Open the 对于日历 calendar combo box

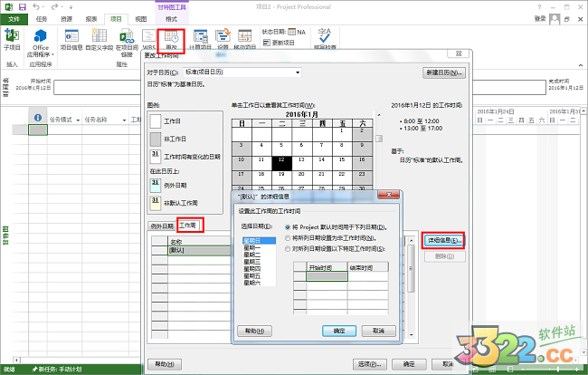click(242, 72)
